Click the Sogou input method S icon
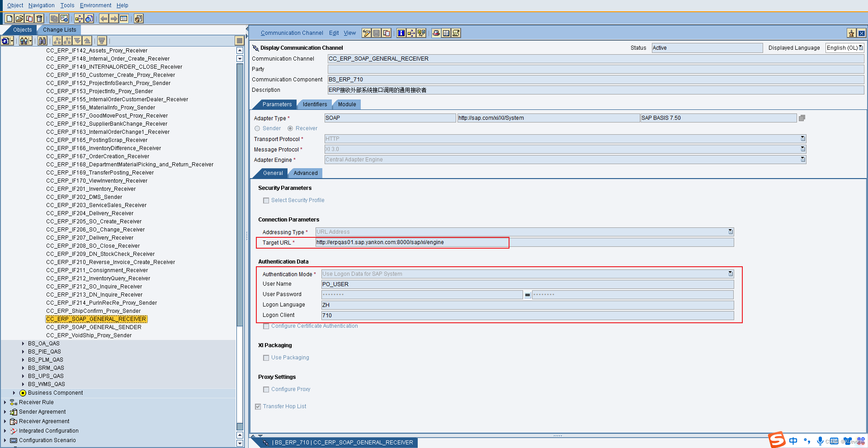This screenshot has height=448, width=868. click(x=777, y=440)
